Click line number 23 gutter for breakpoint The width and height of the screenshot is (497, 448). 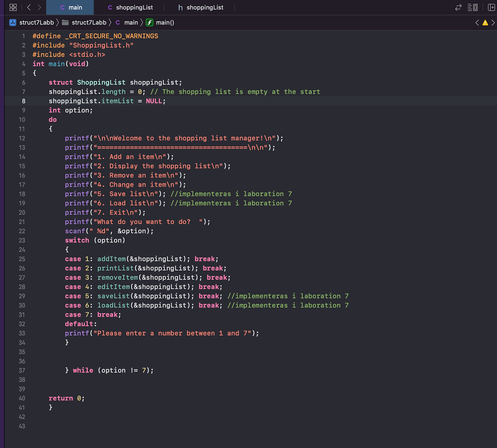(x=22, y=241)
